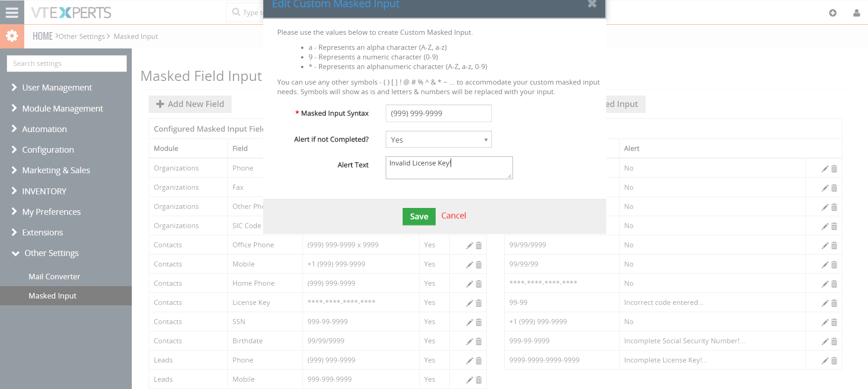Image resolution: width=868 pixels, height=389 pixels.
Task: Delete the Contacts Mobile masked field
Action: point(479,265)
